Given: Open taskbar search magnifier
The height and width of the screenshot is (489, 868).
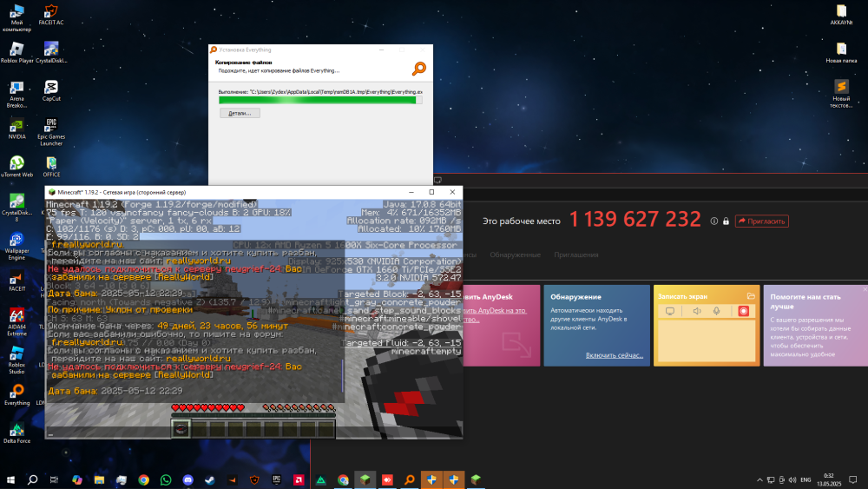Looking at the screenshot, I should click(33, 479).
